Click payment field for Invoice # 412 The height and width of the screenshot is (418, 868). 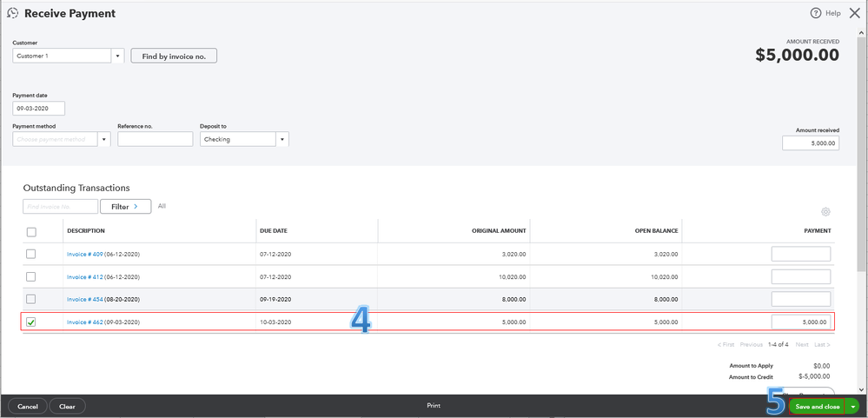[x=801, y=277]
